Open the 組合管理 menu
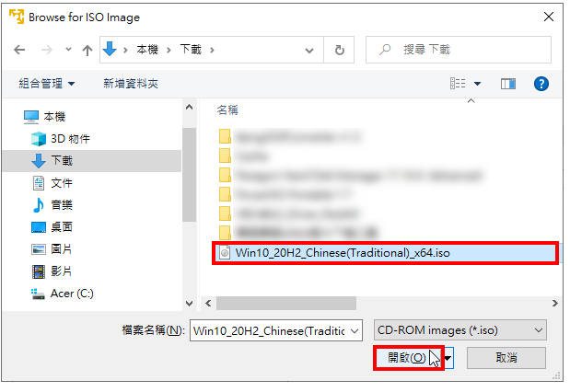 47,84
